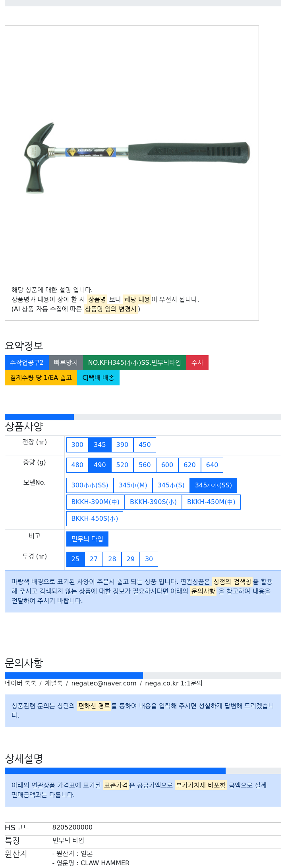Click the 결제수량 당 1/EA 출고 badge
The image size is (286, 868).
tap(41, 377)
